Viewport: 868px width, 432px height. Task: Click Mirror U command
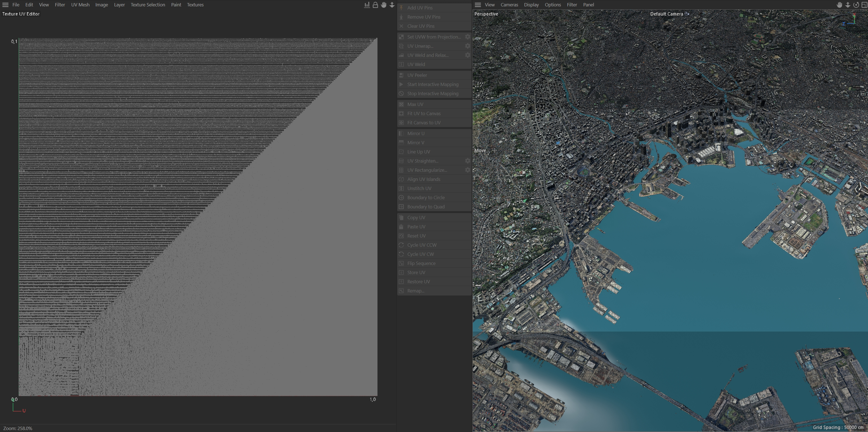[x=434, y=133]
